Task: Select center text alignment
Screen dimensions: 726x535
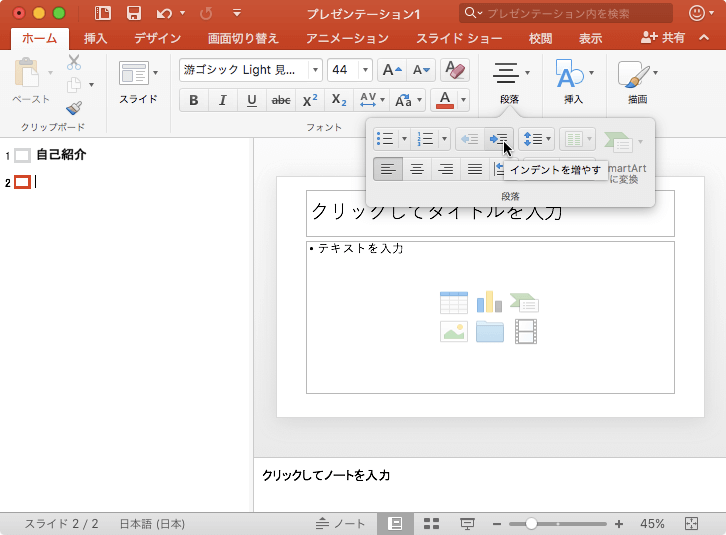Action: [x=417, y=169]
